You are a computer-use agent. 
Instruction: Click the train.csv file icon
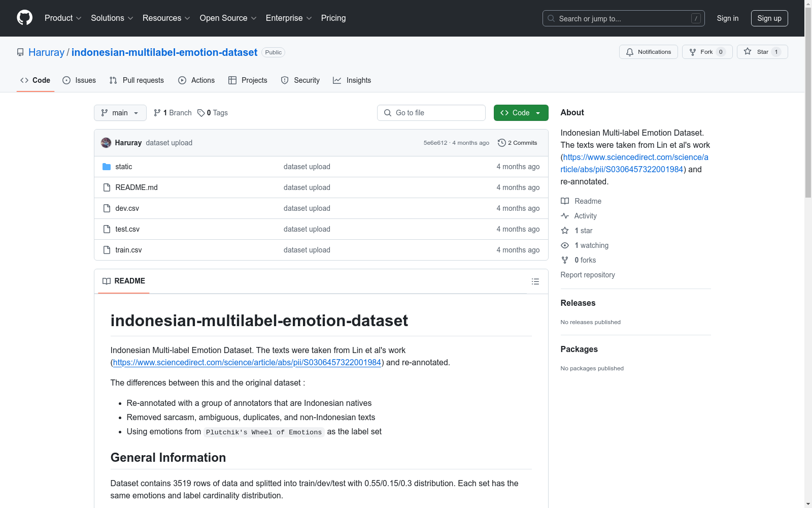coord(107,250)
